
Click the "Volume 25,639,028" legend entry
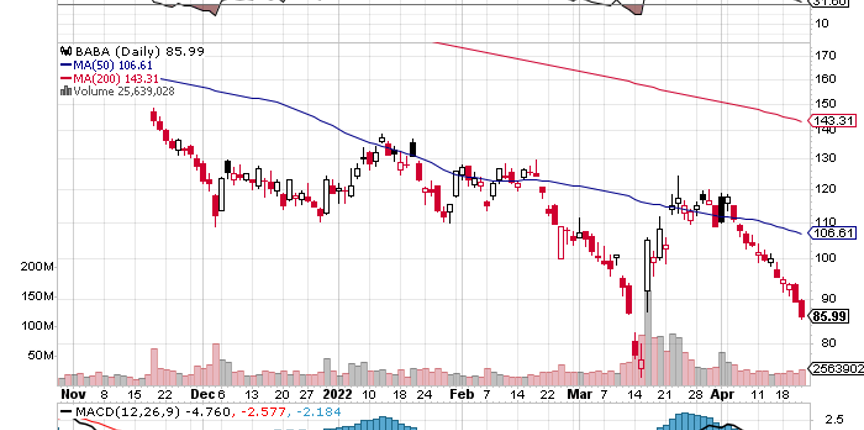click(x=124, y=92)
